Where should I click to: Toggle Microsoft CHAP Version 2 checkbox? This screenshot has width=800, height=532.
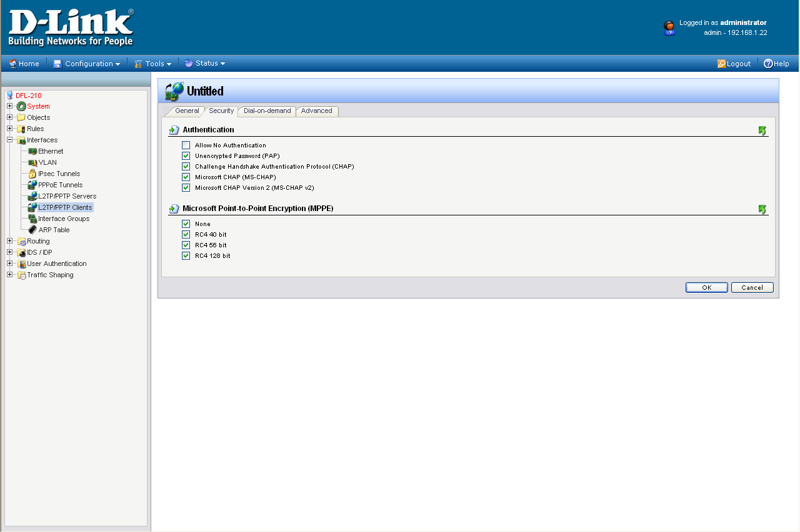pos(186,188)
